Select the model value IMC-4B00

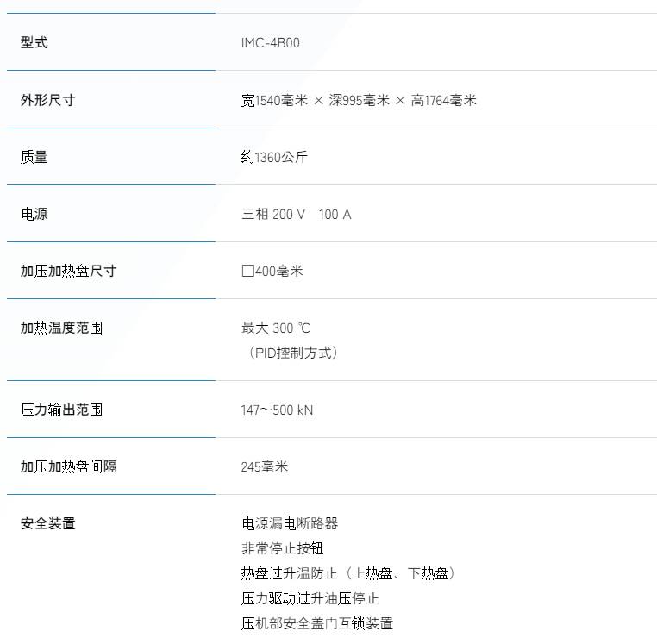270,43
